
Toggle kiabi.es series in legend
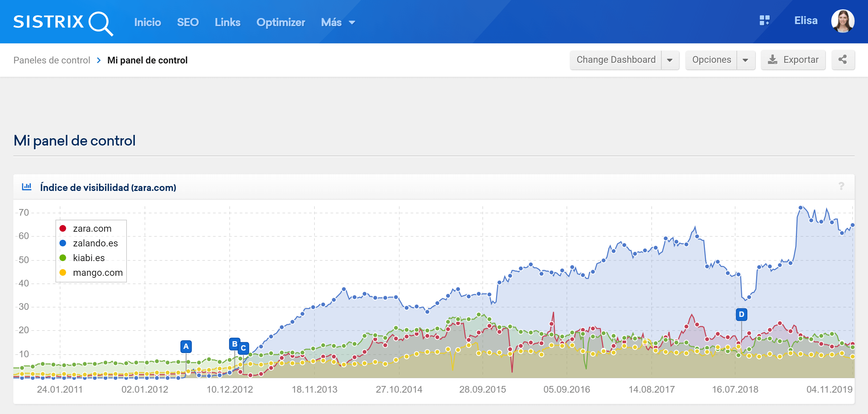(x=88, y=258)
